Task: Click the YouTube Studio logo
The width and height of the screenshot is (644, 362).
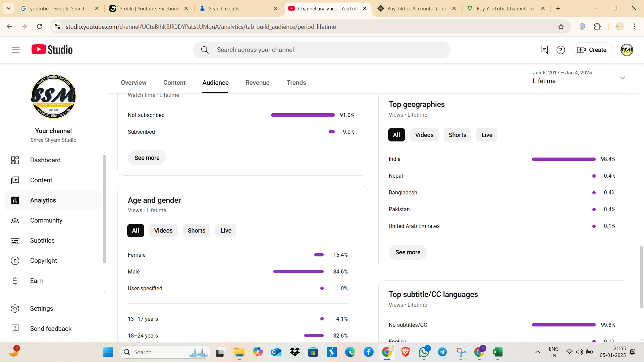Action: click(x=52, y=50)
